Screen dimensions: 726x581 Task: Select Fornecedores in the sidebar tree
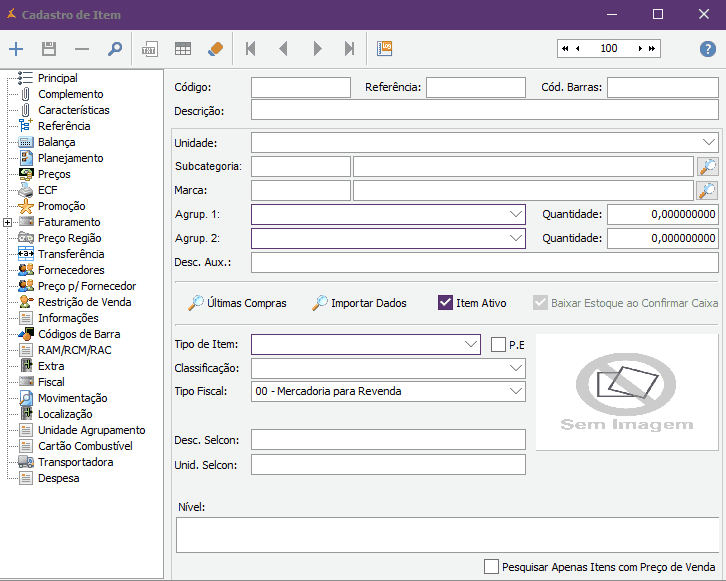point(70,270)
